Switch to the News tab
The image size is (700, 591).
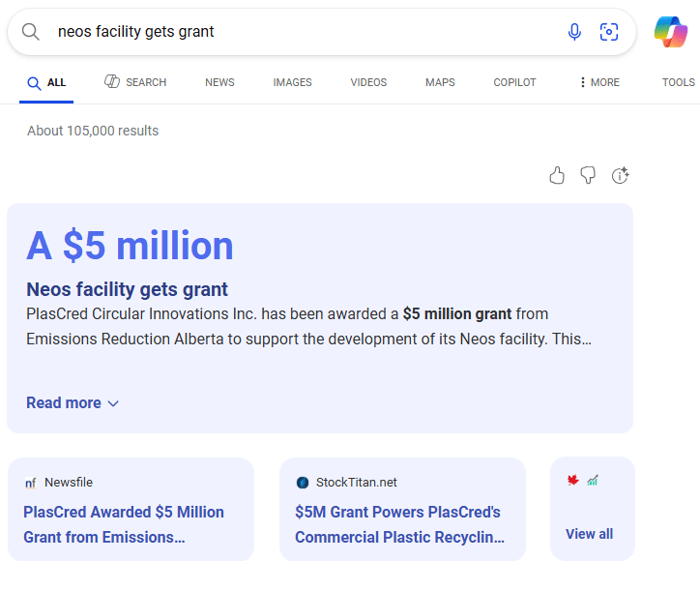click(x=219, y=82)
